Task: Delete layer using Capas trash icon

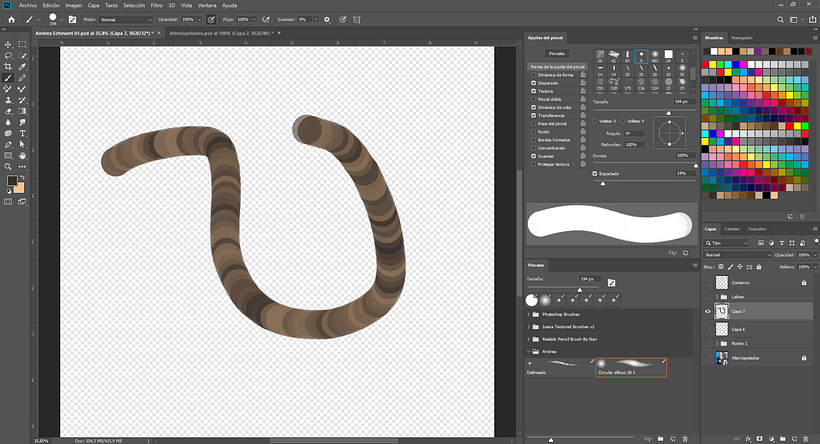Action: (x=805, y=439)
